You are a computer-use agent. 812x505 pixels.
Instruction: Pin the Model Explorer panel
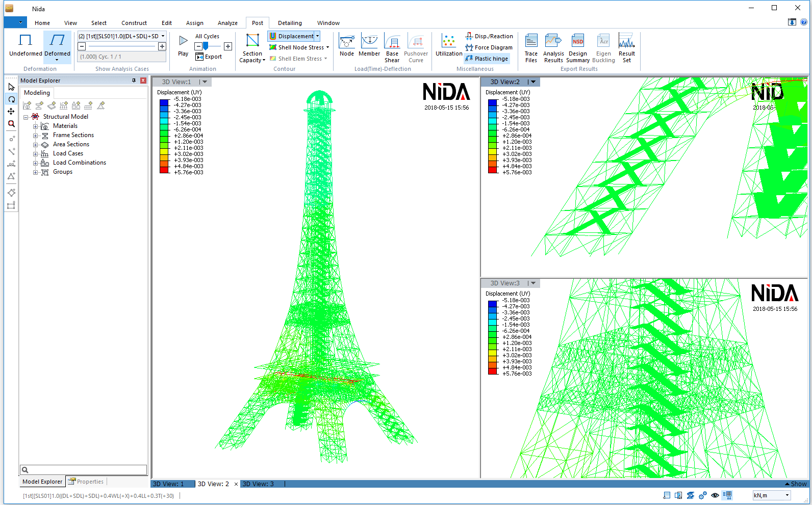[x=134, y=81]
